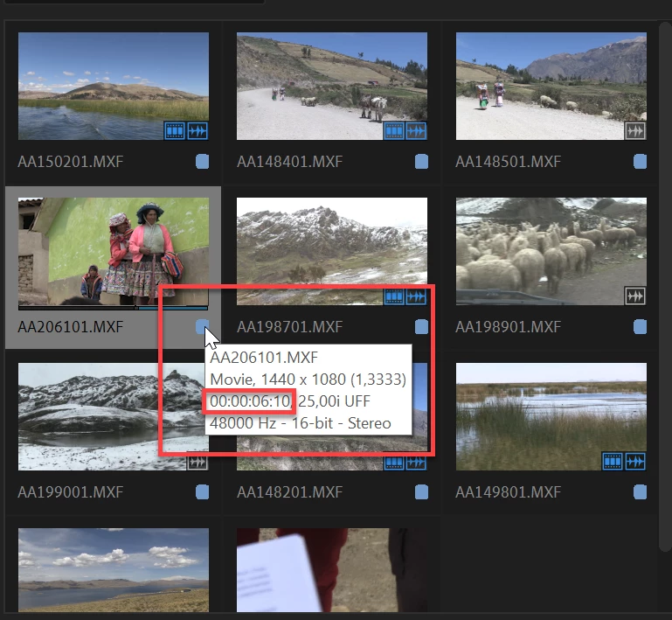Viewport: 672px width, 620px height.
Task: Click the file name AA150201.MXF
Action: coord(71,162)
